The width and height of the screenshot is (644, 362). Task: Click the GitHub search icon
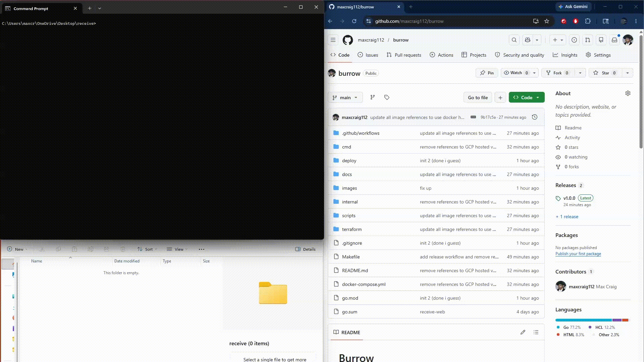coord(514,40)
